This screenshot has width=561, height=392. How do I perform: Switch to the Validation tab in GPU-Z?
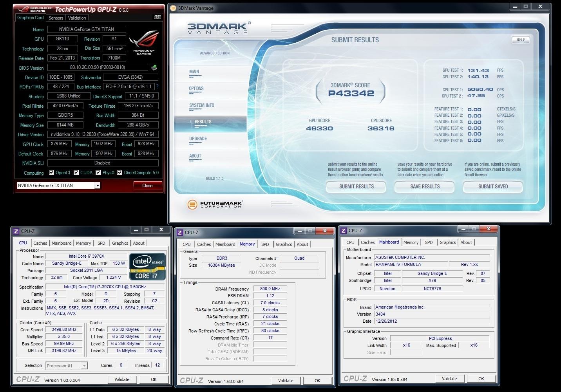pyautogui.click(x=77, y=18)
